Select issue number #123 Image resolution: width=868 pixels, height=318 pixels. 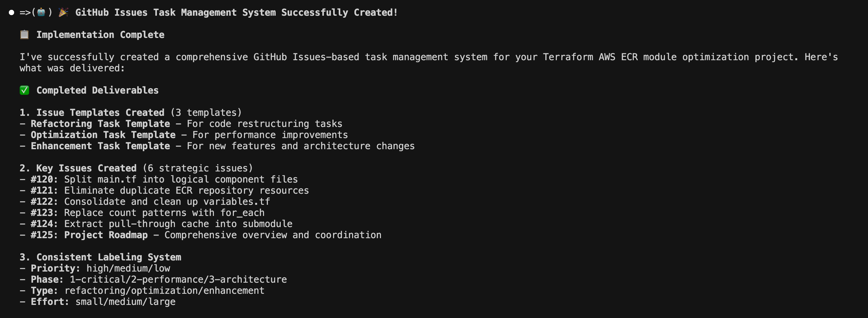click(x=44, y=213)
